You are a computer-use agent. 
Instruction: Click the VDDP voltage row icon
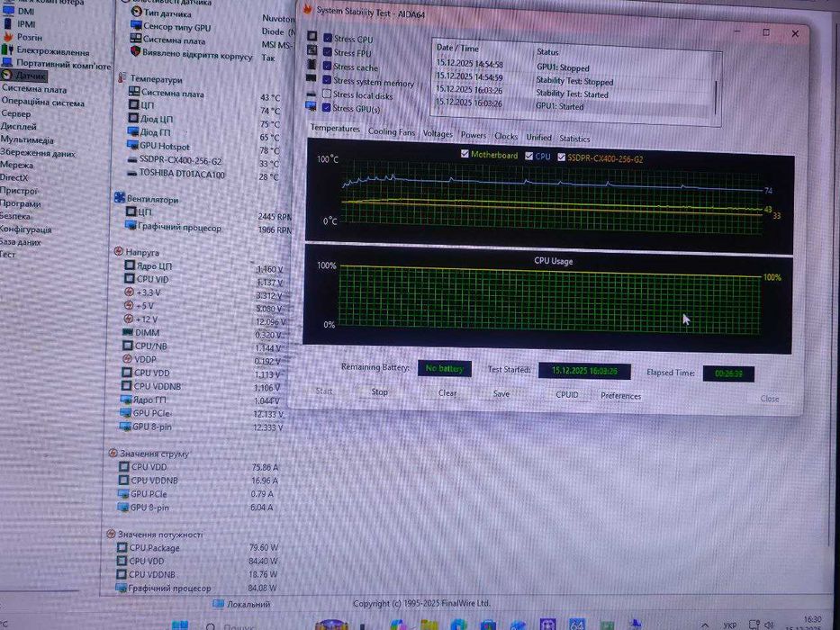[127, 359]
